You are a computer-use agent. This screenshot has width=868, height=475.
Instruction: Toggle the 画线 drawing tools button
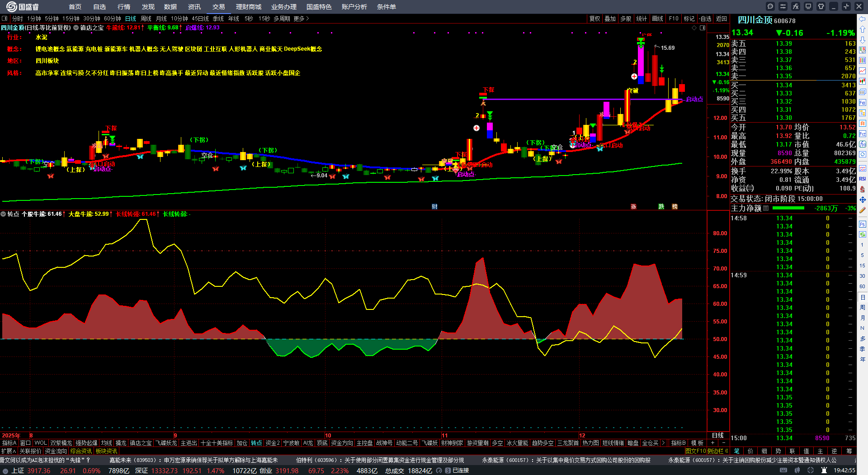click(657, 19)
